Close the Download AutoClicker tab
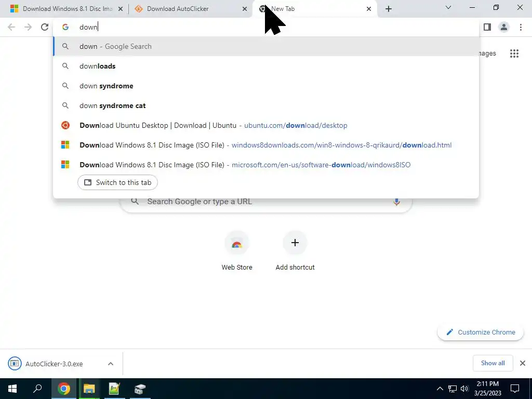532x399 pixels. [245, 9]
